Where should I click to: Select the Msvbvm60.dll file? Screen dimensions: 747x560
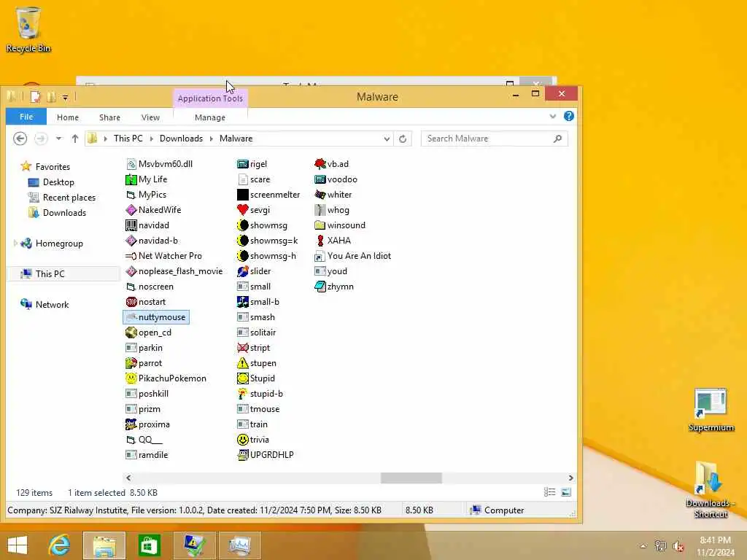(159, 164)
